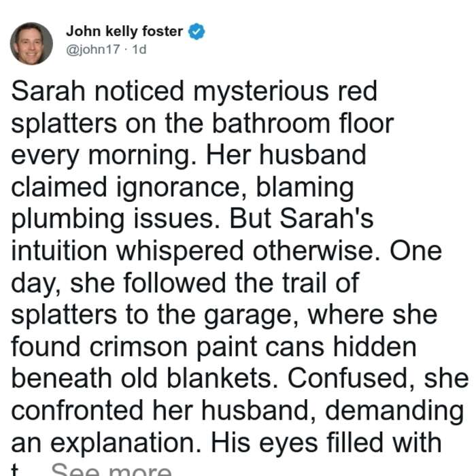Tap the line 'beneath old blankets. Confused, she'

(240, 379)
